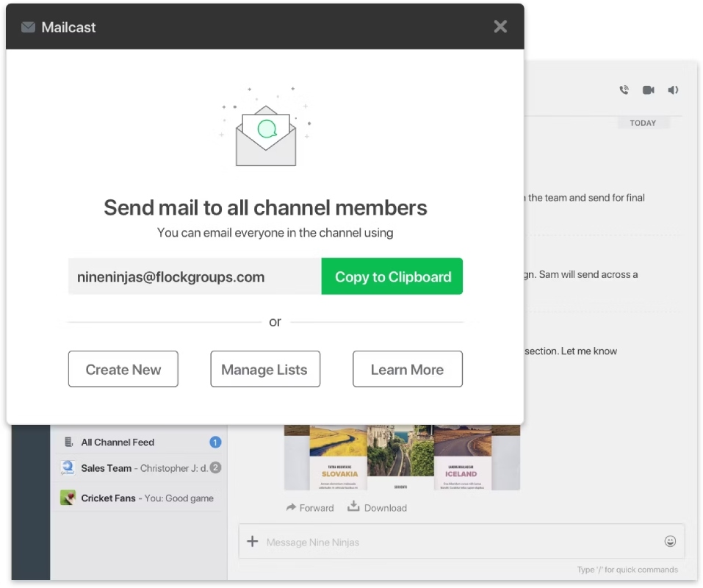Open the emoji picker smiley icon
Screen dimensions: 703x588
(x=670, y=542)
